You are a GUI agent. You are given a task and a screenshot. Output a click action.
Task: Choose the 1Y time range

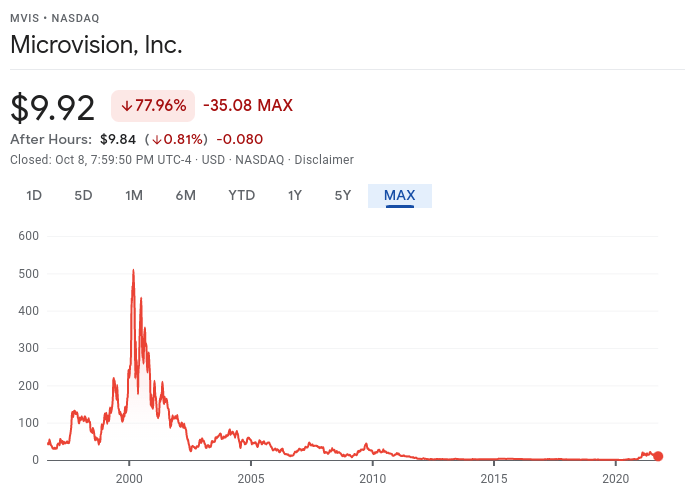294,195
